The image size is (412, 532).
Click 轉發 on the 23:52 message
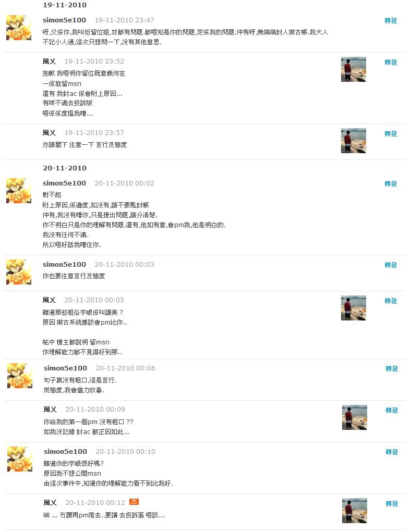click(391, 63)
